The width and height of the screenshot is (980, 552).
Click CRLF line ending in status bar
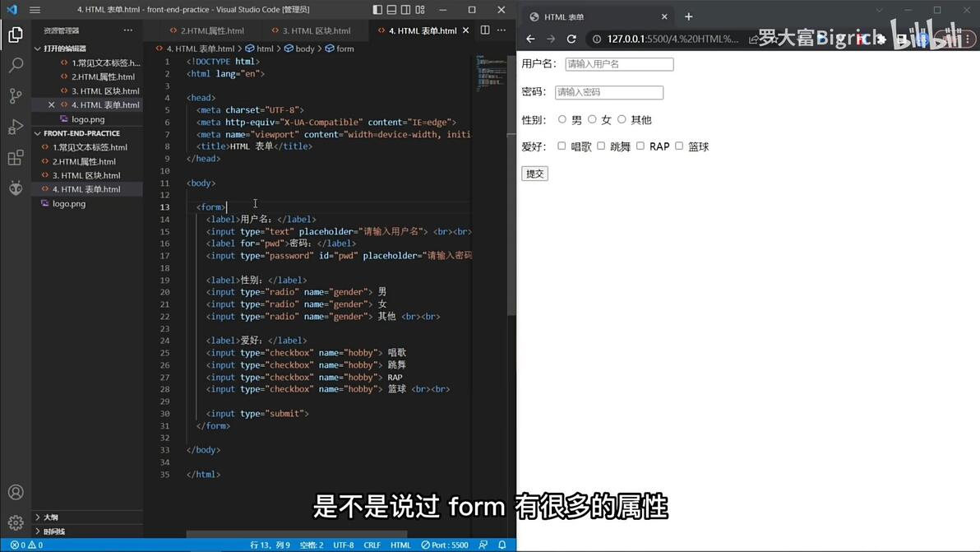pyautogui.click(x=372, y=545)
